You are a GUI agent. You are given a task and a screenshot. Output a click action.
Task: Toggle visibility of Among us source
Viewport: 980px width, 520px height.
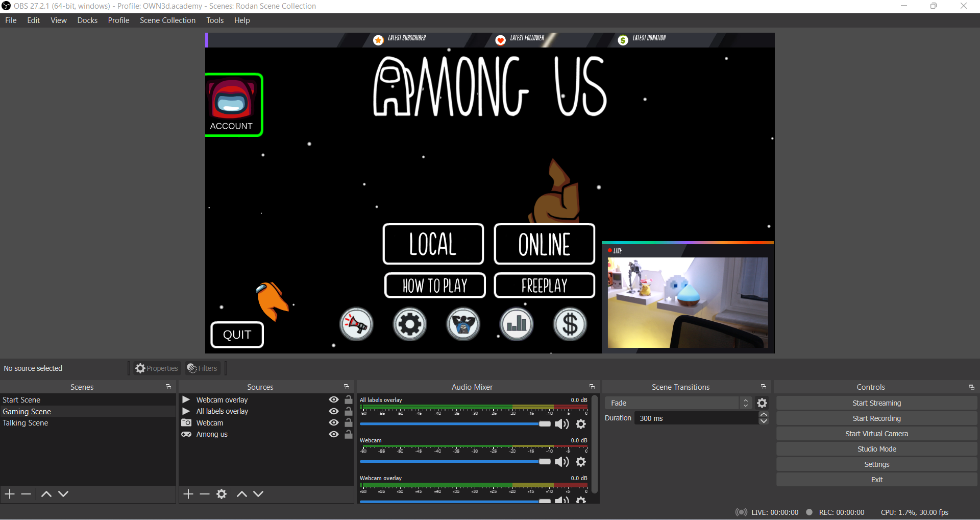click(334, 434)
